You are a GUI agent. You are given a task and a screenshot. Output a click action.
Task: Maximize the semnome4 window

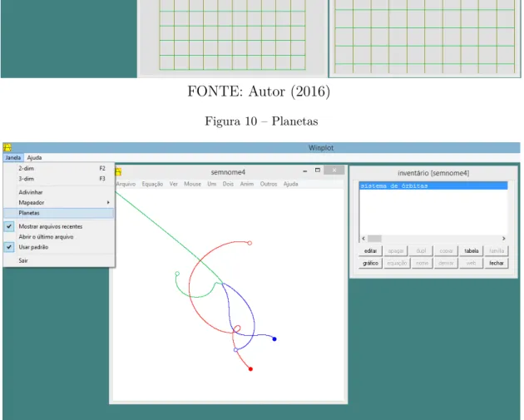318,170
